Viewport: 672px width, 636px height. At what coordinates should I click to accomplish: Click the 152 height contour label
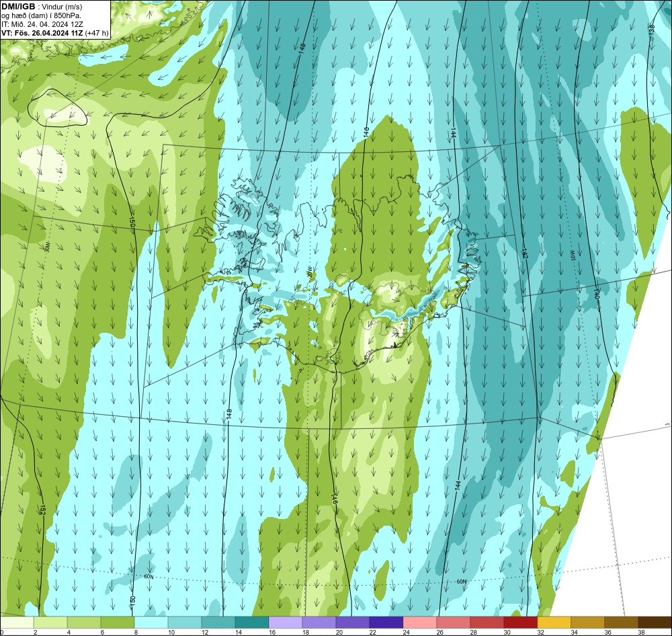[x=42, y=510]
